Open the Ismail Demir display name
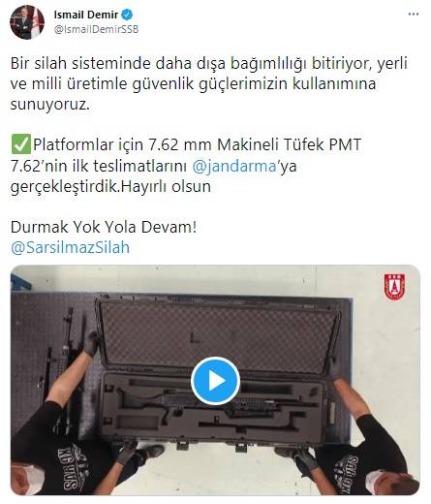 coord(86,15)
